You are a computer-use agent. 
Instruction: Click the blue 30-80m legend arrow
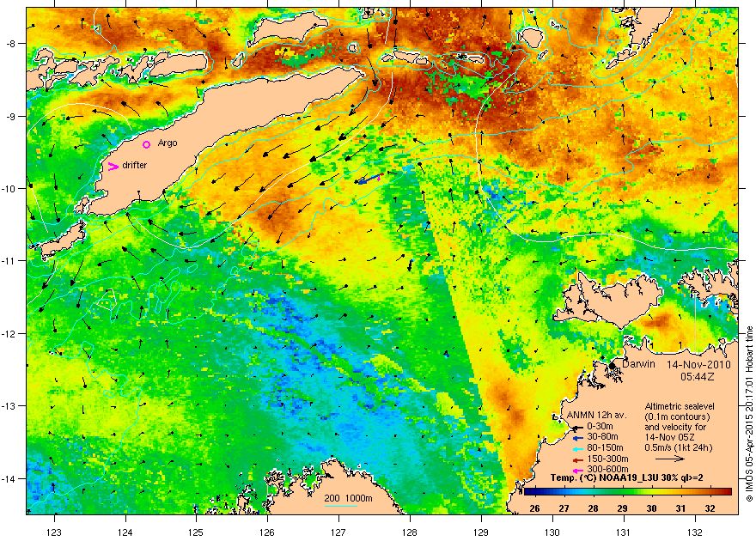pyautogui.click(x=577, y=438)
